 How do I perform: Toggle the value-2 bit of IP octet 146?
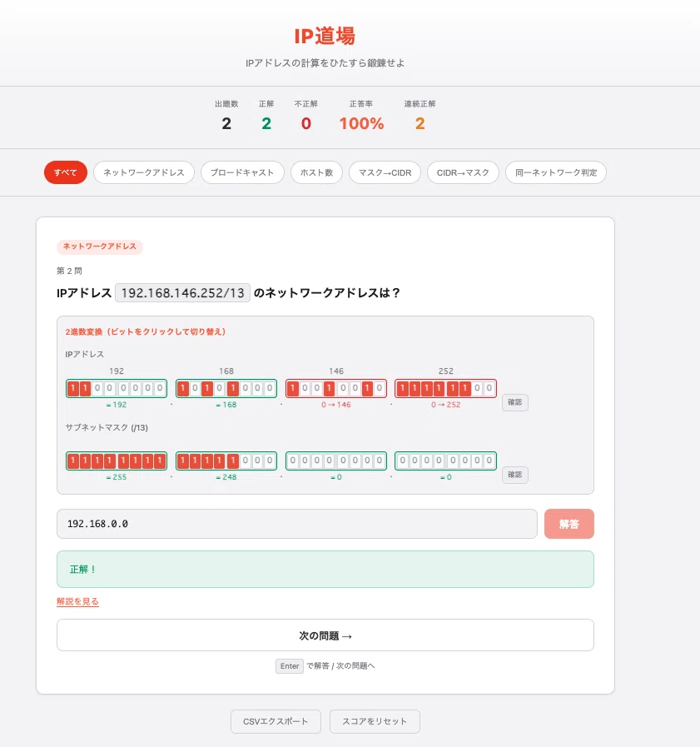(367, 388)
